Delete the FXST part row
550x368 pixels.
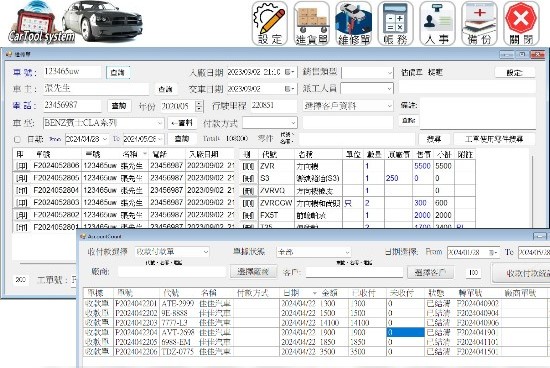point(248,215)
